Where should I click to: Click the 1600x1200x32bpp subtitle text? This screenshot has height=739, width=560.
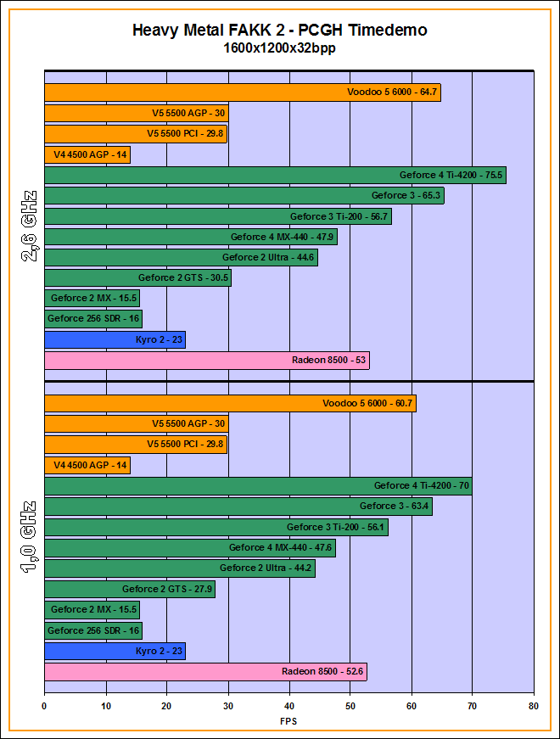[x=279, y=48]
